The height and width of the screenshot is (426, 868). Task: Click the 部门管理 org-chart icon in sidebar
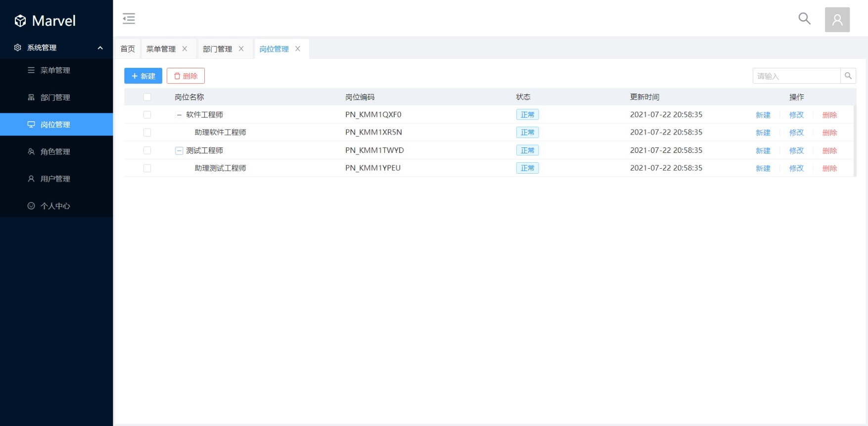click(x=31, y=97)
